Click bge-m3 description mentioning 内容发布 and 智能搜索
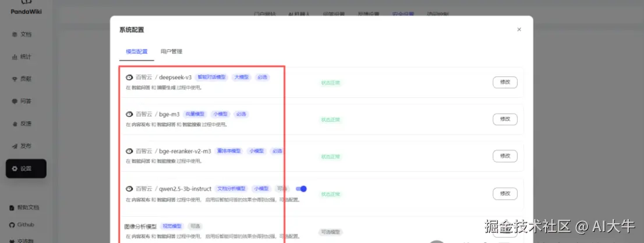The height and width of the screenshot is (243, 644). coord(176,125)
